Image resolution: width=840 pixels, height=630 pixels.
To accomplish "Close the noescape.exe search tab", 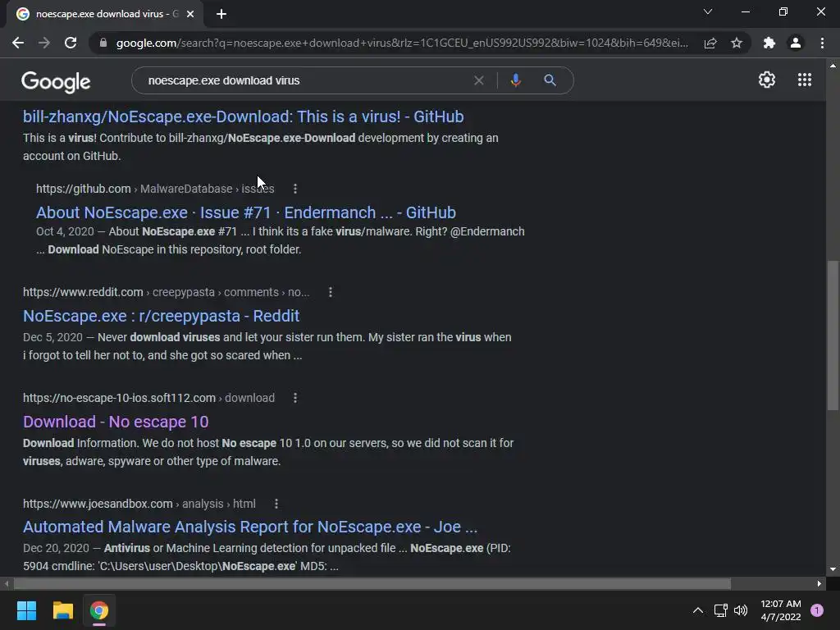I will tap(190, 14).
